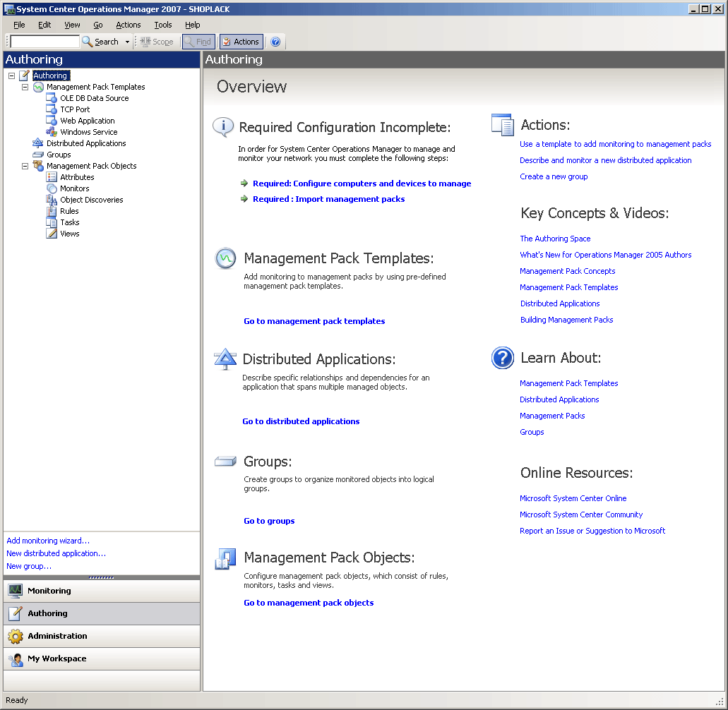
Task: Click the blue Help toolbar icon
Action: coord(275,42)
